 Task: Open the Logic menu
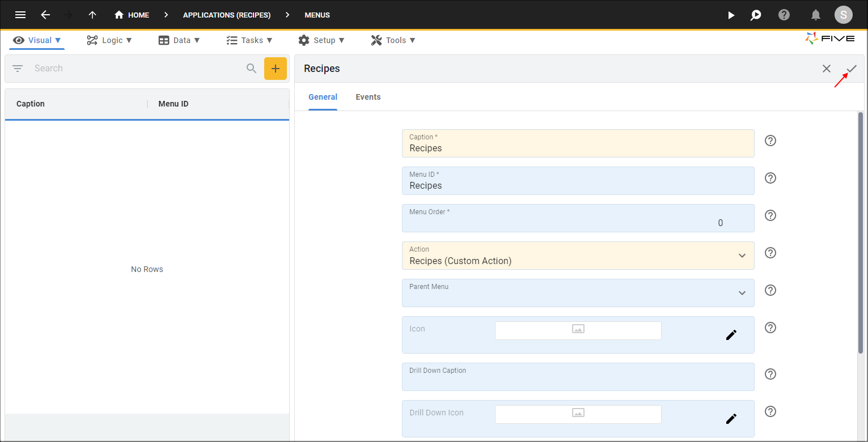109,40
